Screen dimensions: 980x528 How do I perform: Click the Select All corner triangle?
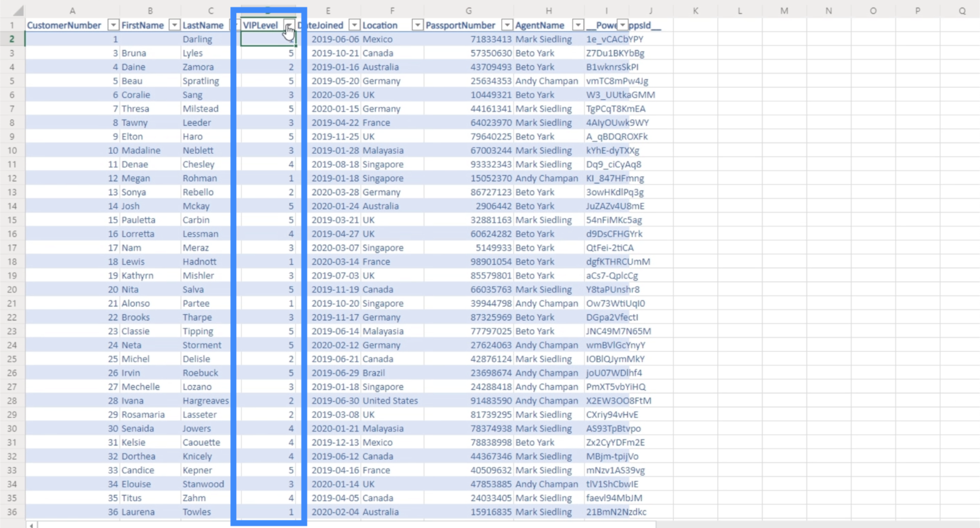click(x=17, y=10)
